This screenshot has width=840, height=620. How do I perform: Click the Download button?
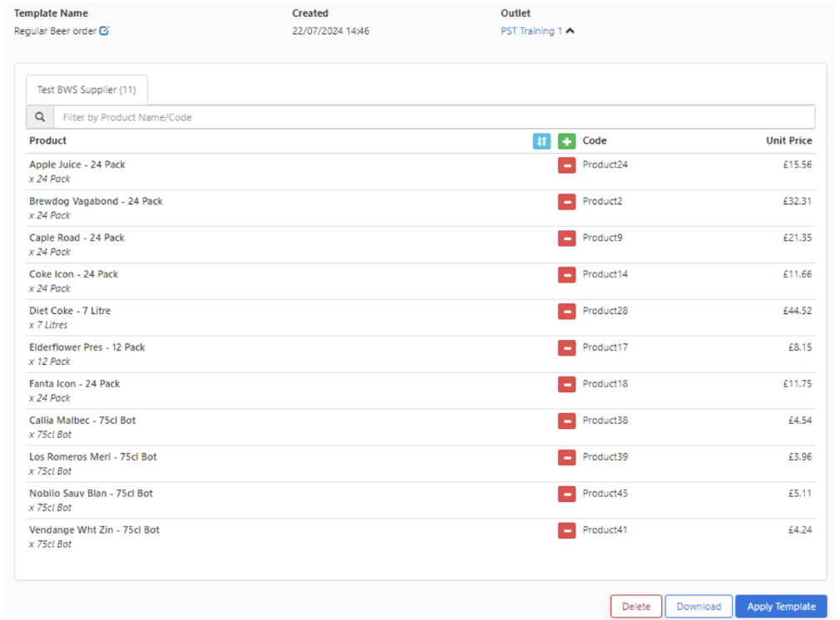699,607
